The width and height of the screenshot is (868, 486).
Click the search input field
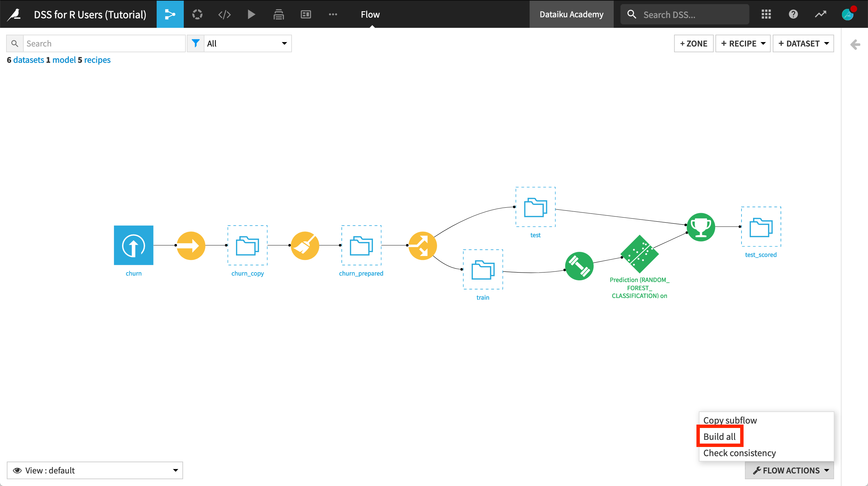pyautogui.click(x=104, y=43)
